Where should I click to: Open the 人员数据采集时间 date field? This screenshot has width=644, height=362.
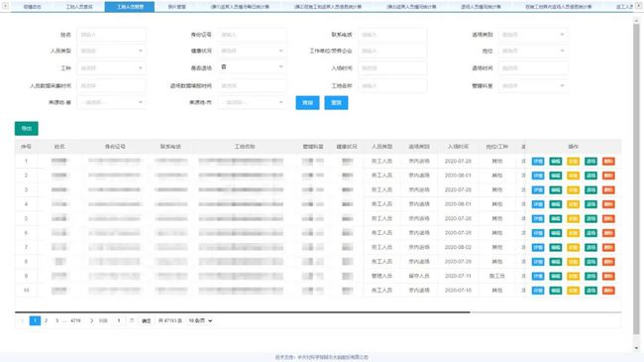point(111,85)
